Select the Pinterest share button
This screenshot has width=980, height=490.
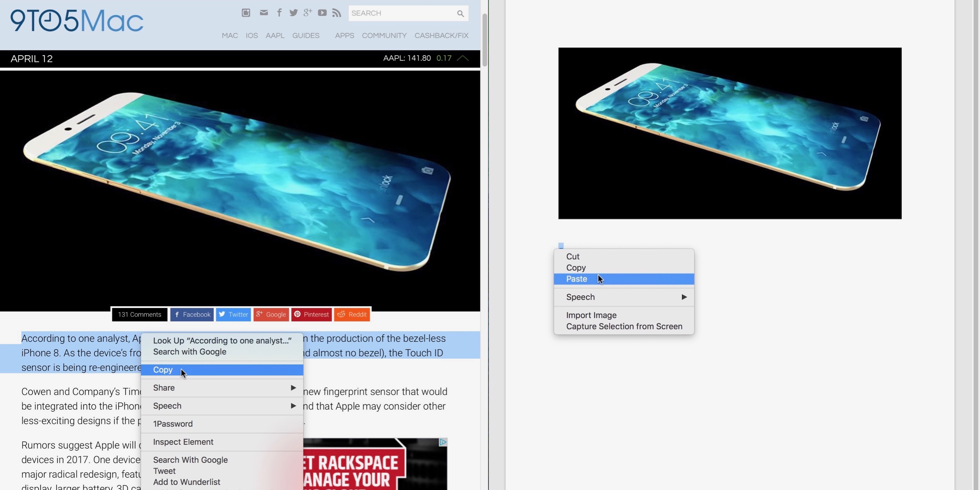(311, 314)
